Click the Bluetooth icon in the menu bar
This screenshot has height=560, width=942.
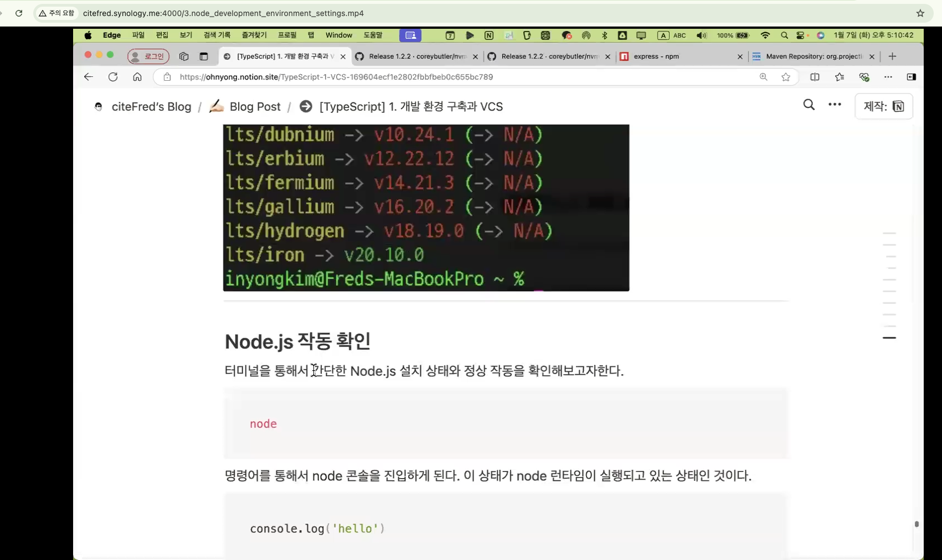click(x=605, y=35)
